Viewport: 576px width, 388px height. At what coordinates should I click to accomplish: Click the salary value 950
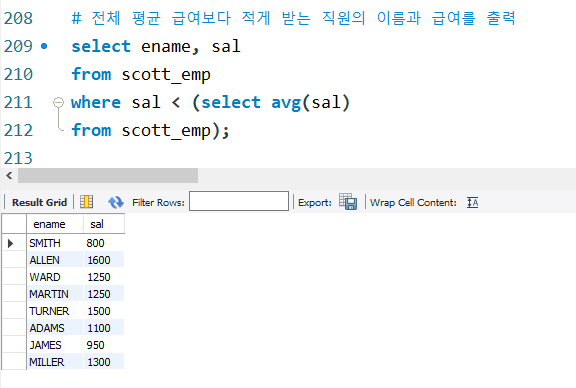[x=95, y=345]
